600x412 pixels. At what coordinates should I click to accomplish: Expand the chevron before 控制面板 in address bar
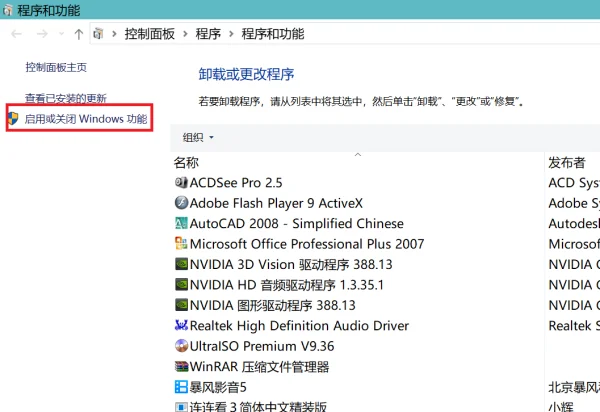pyautogui.click(x=114, y=34)
